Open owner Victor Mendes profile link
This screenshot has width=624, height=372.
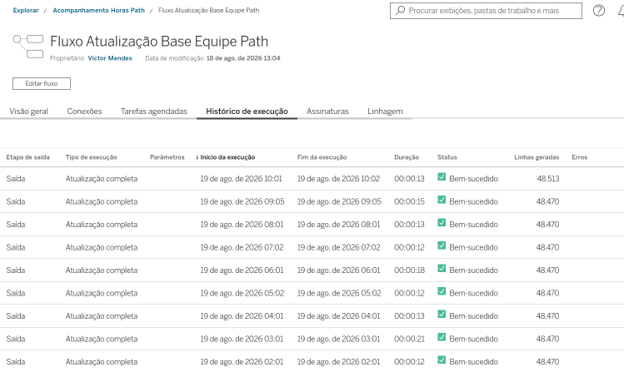pos(110,58)
